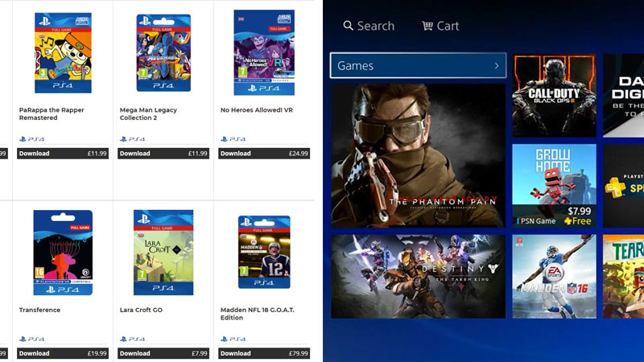Download Transference for £19.99
The image size is (644, 362).
(63, 353)
